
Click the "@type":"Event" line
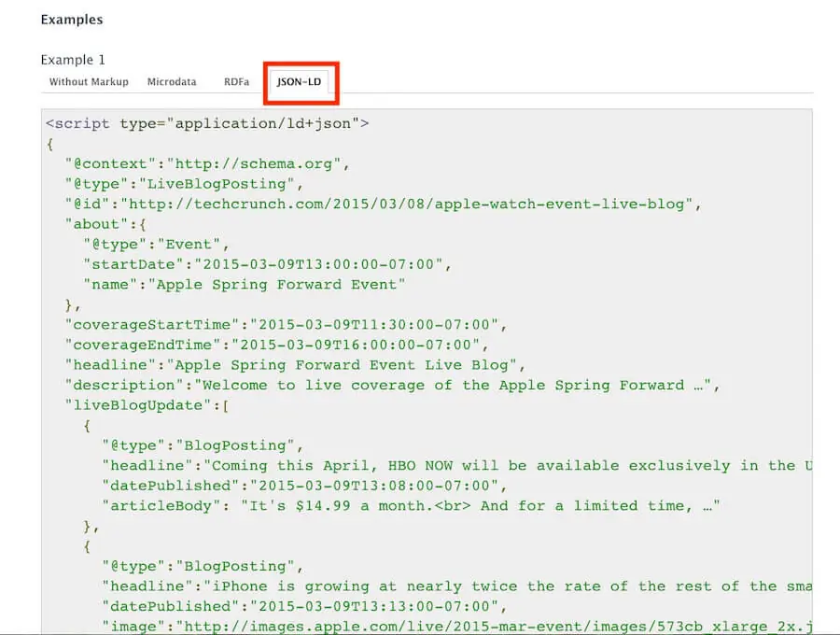[x=157, y=245]
